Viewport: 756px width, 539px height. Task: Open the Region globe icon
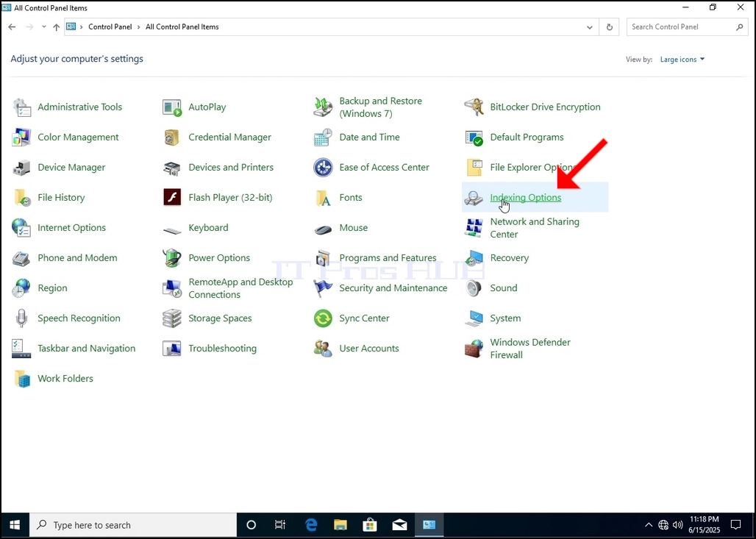coord(22,288)
